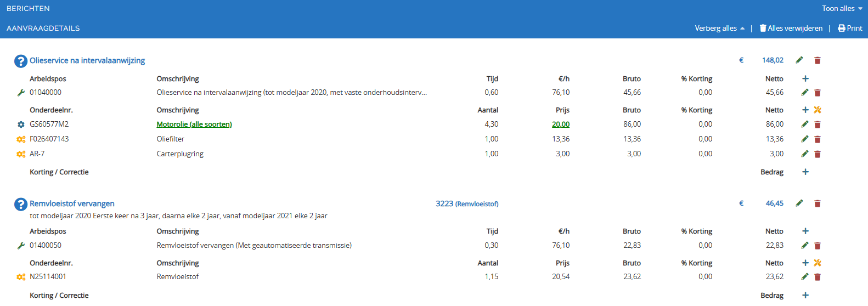This screenshot has width=868, height=306.
Task: Click labour code 01400050
Action: 46,246
